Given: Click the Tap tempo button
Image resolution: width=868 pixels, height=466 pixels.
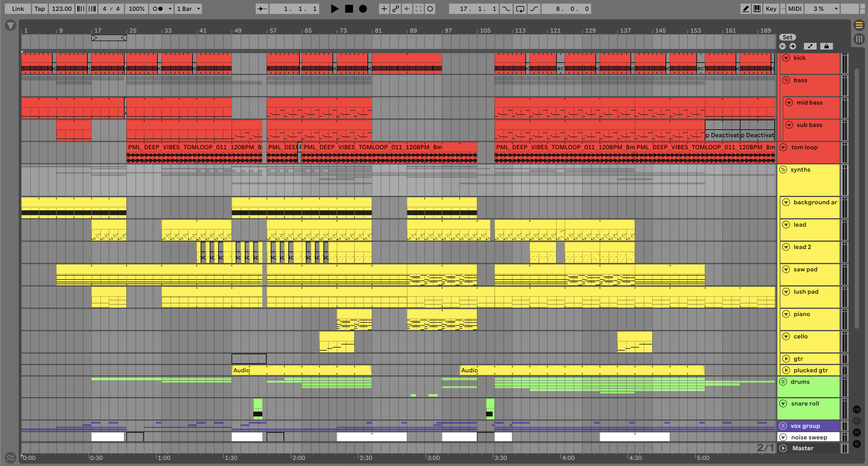Looking at the screenshot, I should coord(39,9).
